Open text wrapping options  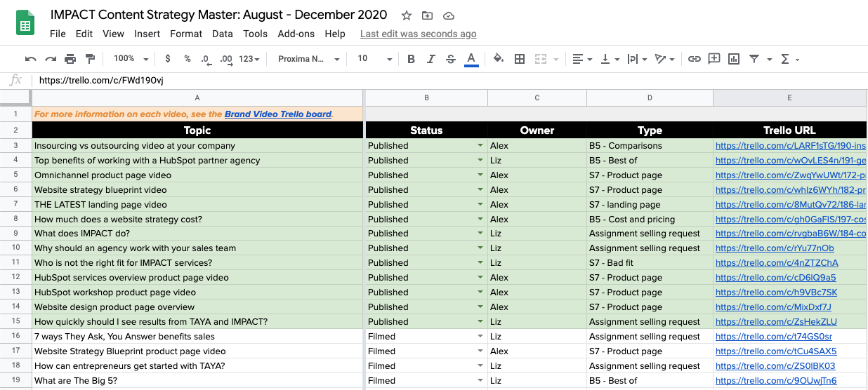coord(636,59)
